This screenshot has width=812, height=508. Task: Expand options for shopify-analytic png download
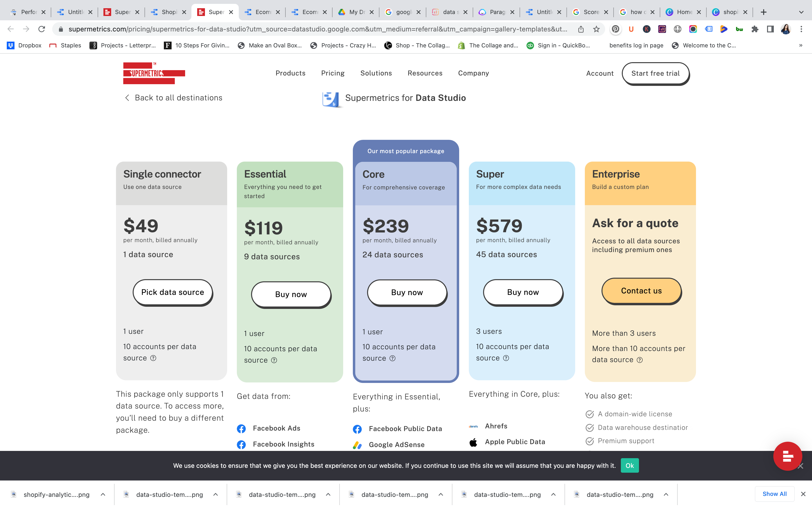pyautogui.click(x=103, y=494)
